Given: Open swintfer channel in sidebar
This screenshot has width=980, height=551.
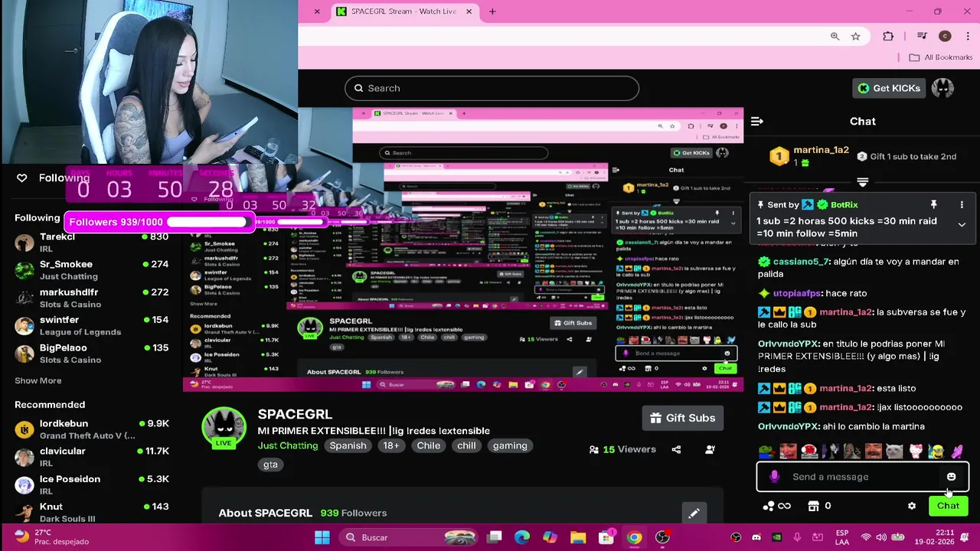Looking at the screenshot, I should (x=92, y=325).
